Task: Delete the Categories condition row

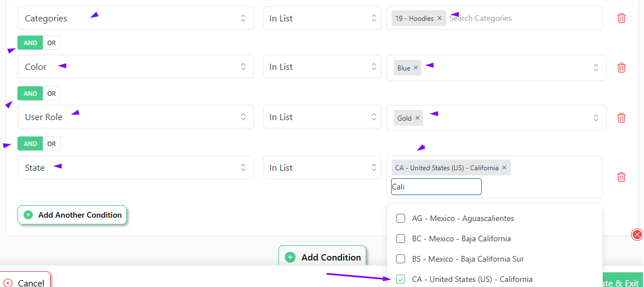Action: coord(621,18)
